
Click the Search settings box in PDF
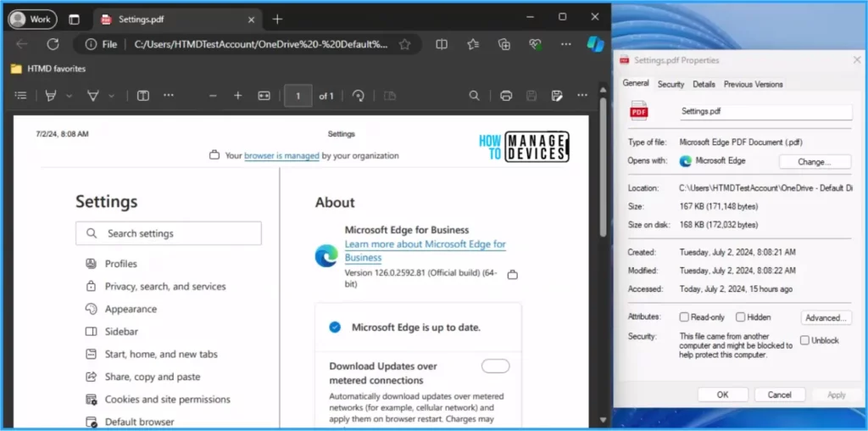(x=169, y=233)
